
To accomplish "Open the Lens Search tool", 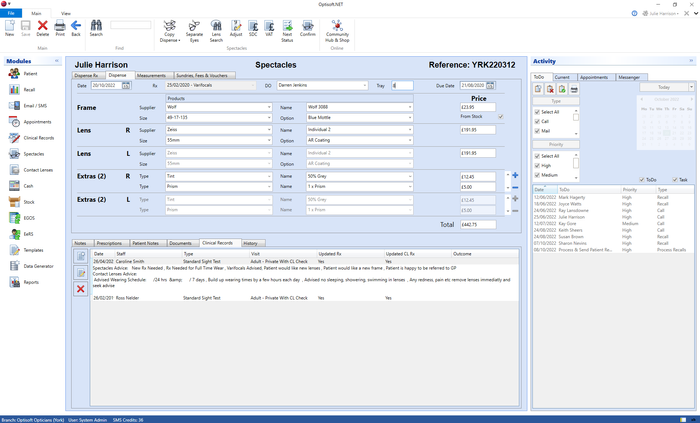I will (x=216, y=31).
